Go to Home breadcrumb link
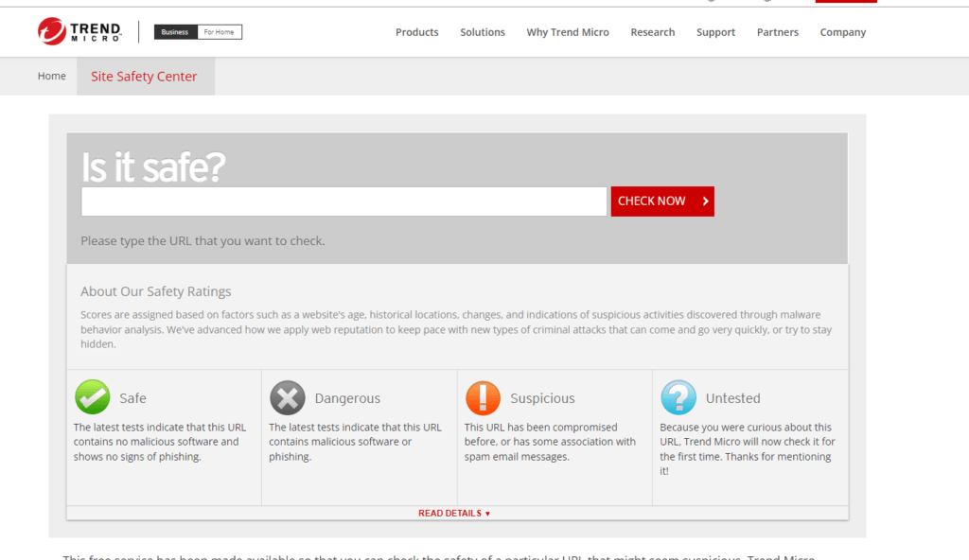Image resolution: width=969 pixels, height=560 pixels. (52, 76)
